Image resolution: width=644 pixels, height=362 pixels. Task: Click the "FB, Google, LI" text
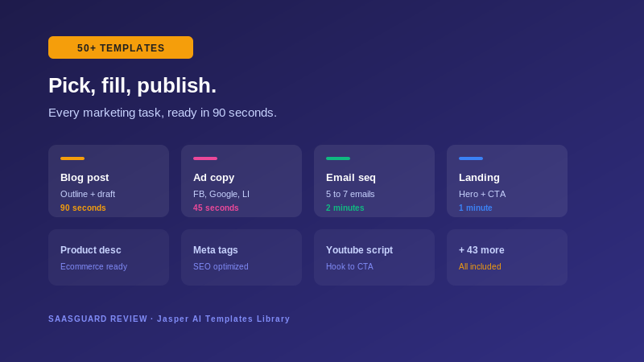click(x=221, y=194)
